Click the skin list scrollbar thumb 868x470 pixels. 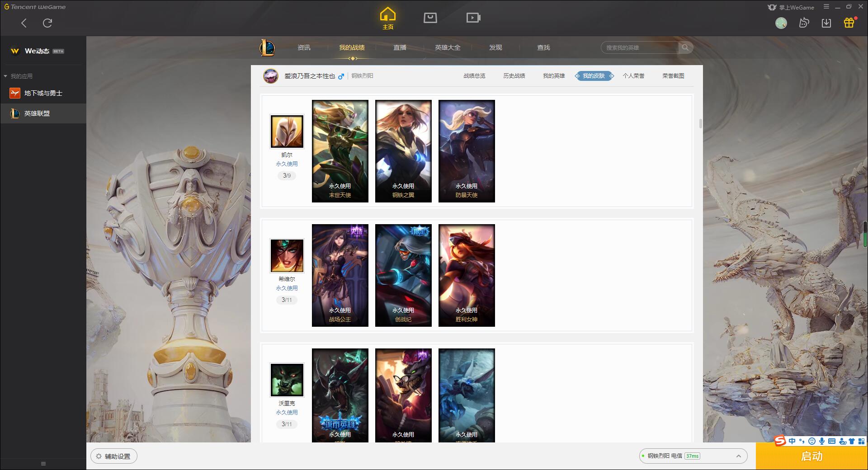click(700, 123)
